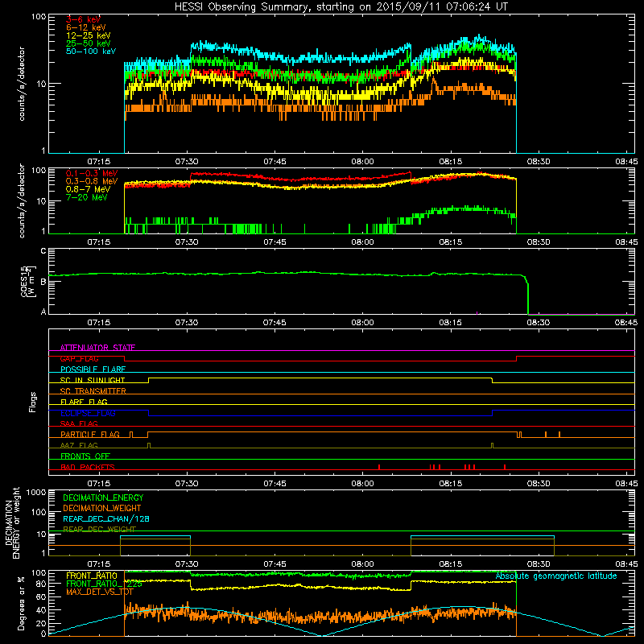This screenshot has height=644, width=644.
Task: Click the 07:45 tick under the MeV panel
Action: tap(275, 242)
